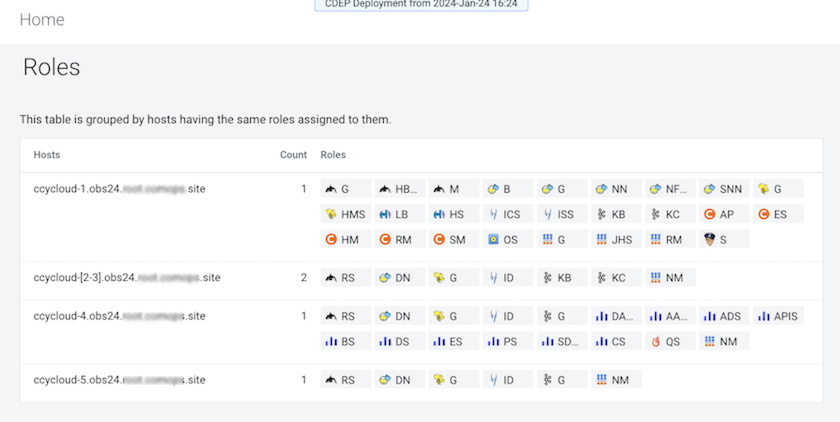Viewport: 840px width, 422px height.
Task: Click the Alert Publisher 'AP' role badge
Action: pyautogui.click(x=723, y=214)
